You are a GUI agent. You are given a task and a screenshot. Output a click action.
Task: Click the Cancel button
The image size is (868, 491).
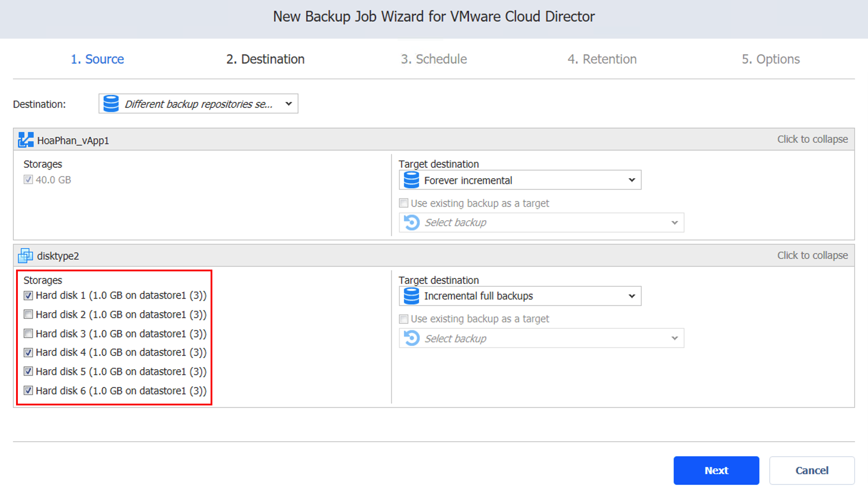812,470
